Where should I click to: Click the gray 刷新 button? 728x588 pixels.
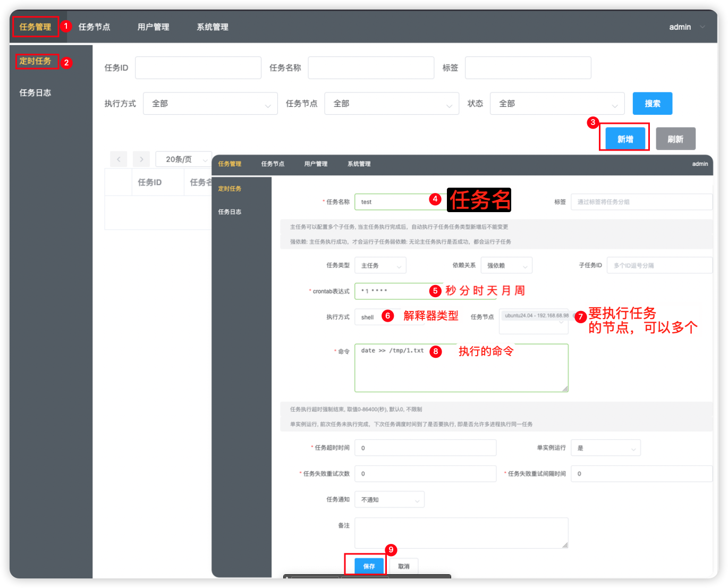[675, 139]
